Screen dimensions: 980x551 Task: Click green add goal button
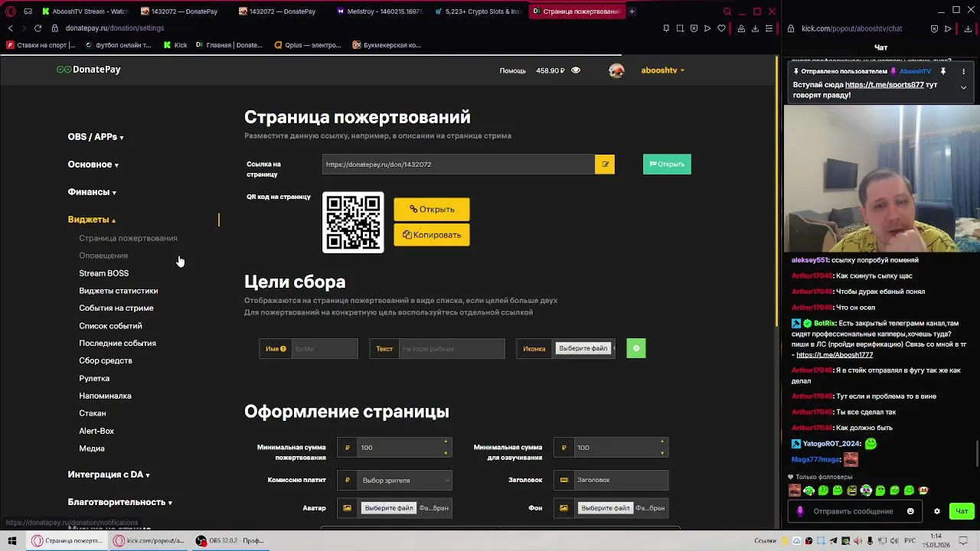click(636, 349)
